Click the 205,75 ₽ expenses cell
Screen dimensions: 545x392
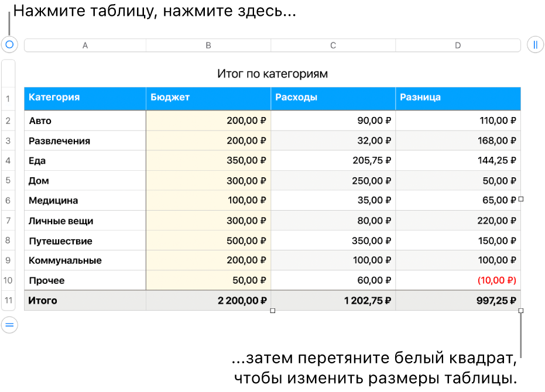(333, 160)
